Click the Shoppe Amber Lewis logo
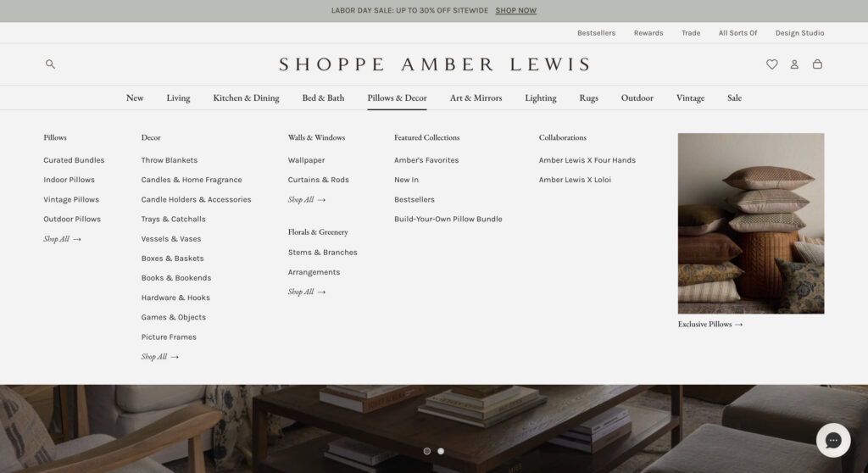The image size is (868, 473). [435, 64]
